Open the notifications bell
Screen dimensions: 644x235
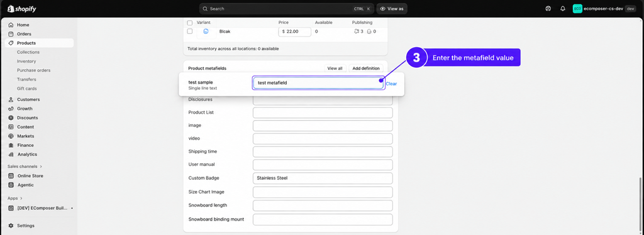tap(563, 9)
